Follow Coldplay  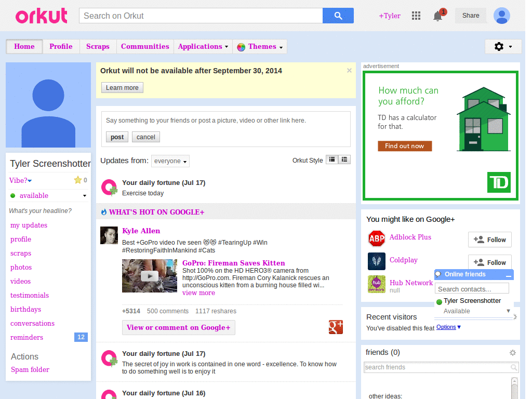click(489, 262)
